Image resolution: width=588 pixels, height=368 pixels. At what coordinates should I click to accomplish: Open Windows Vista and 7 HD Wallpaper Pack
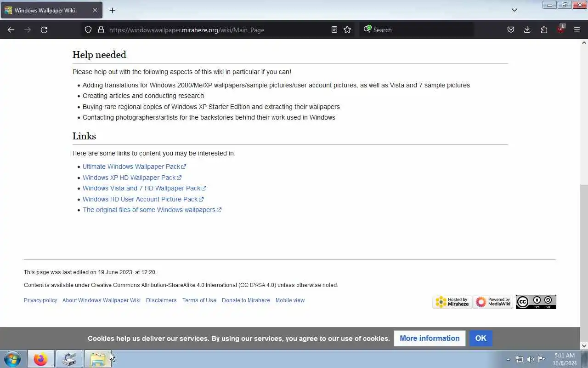[x=144, y=188]
